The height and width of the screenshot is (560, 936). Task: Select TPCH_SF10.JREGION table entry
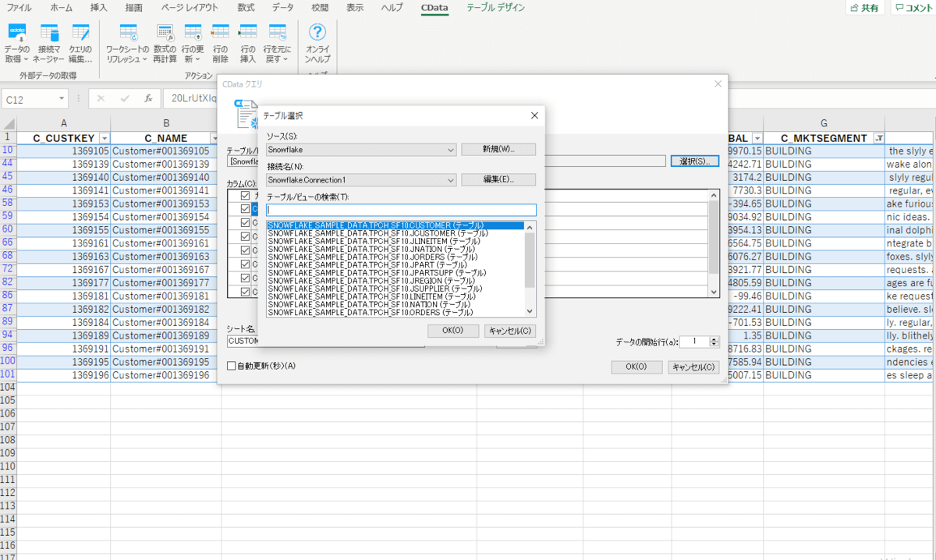371,280
